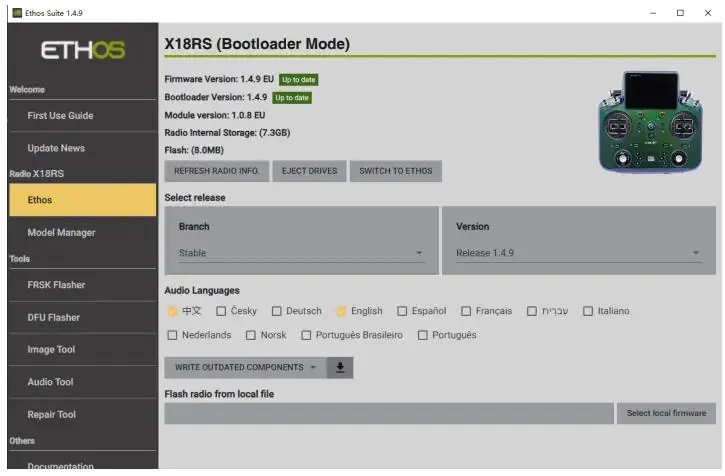Open the Branch dropdown showing Stable
Viewport: 725px width, 476px height.
(x=301, y=253)
